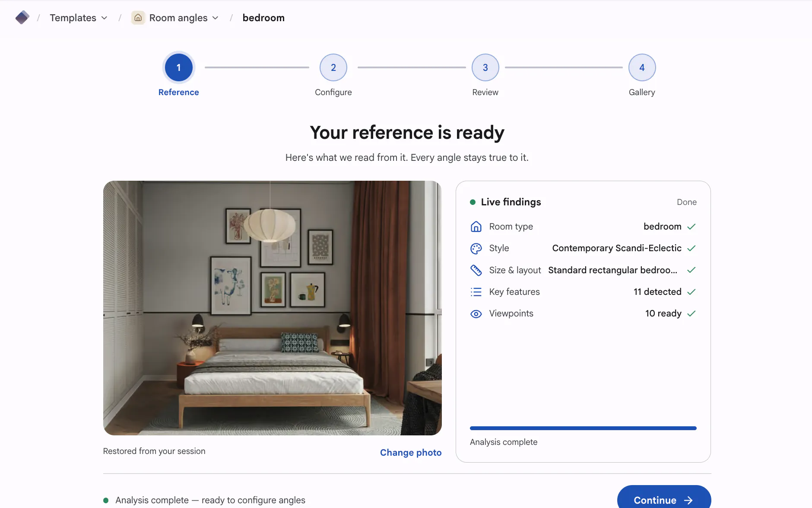Click the 'Your reference is ready' heading
Image resolution: width=812 pixels, height=508 pixels.
coord(407,132)
